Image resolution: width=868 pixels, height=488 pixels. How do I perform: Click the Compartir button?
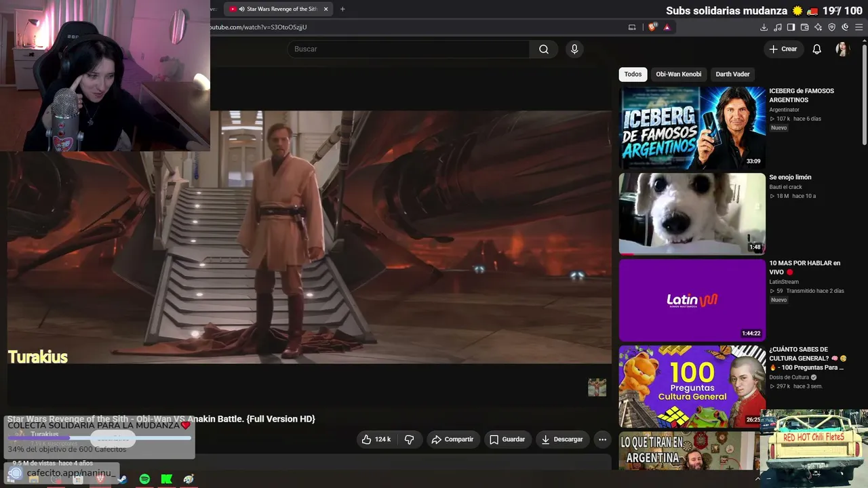pos(452,439)
